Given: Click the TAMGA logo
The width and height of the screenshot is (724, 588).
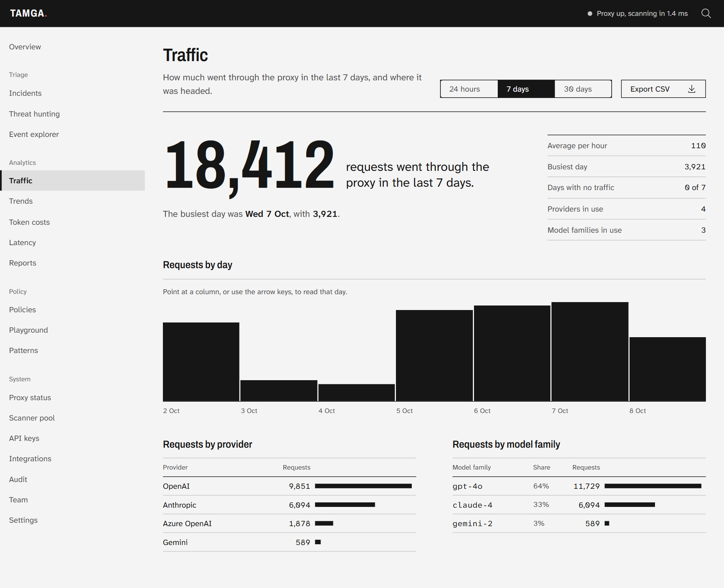Looking at the screenshot, I should tap(28, 14).
